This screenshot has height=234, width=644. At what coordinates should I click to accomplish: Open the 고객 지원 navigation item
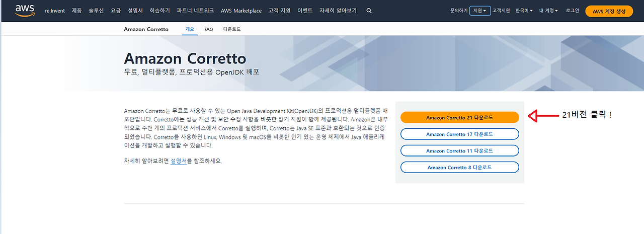click(x=280, y=11)
